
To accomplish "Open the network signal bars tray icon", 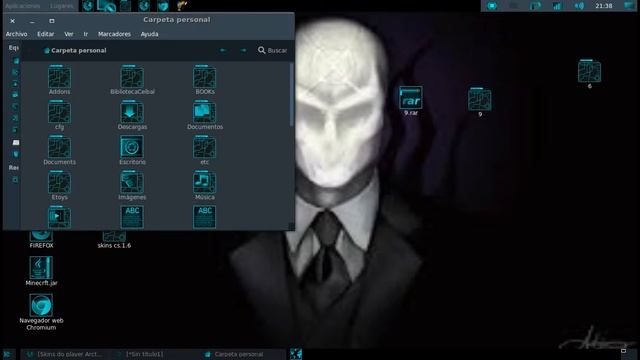I will pyautogui.click(x=557, y=6).
